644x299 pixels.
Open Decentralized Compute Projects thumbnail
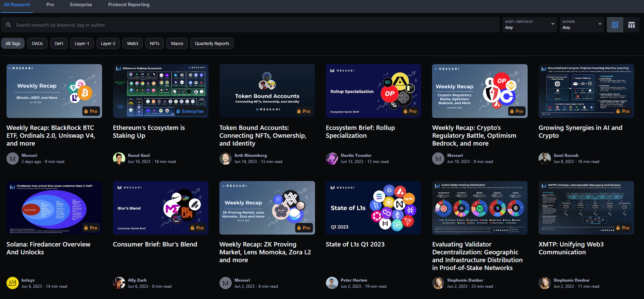click(x=586, y=91)
